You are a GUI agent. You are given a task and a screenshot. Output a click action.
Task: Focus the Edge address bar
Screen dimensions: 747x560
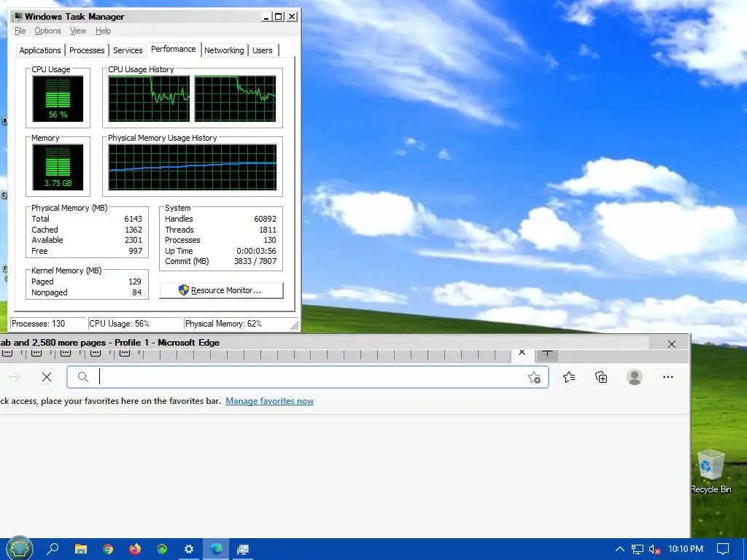307,377
